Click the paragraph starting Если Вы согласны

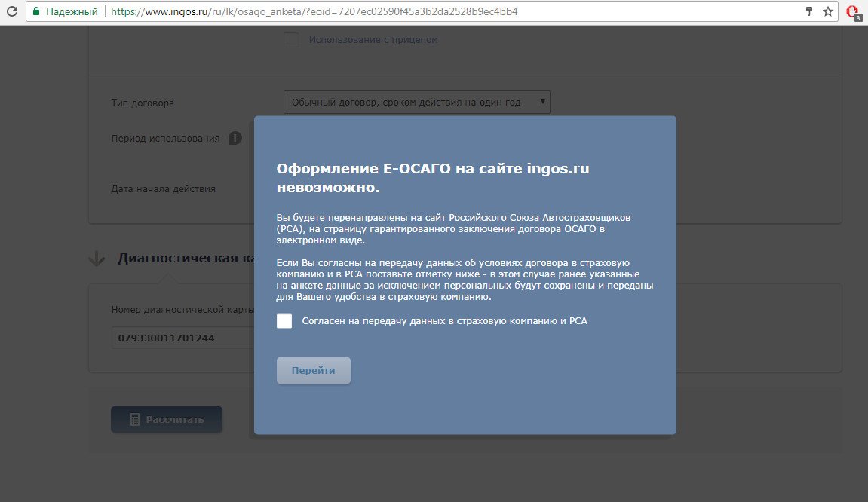465,280
